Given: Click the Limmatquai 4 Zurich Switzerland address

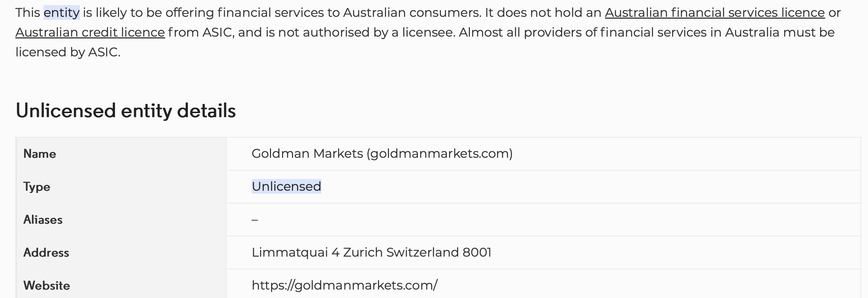Looking at the screenshot, I should [x=371, y=252].
